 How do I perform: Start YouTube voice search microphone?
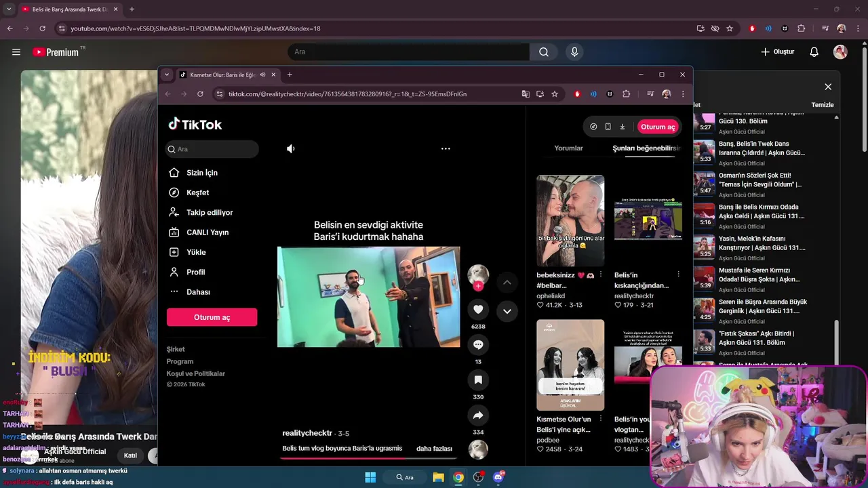click(574, 52)
